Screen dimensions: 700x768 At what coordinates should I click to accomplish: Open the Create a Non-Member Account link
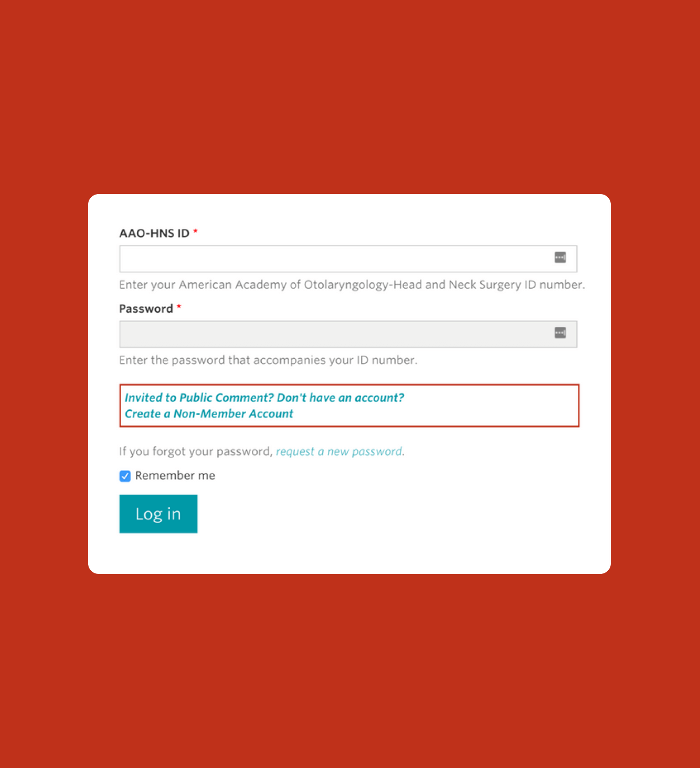click(x=208, y=414)
